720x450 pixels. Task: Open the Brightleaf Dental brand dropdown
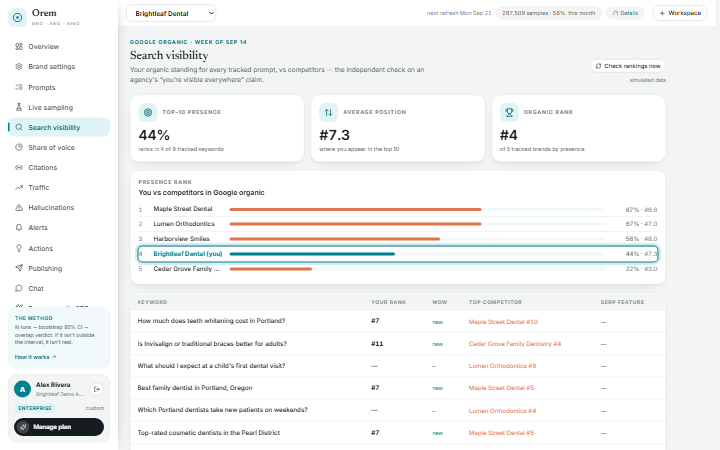[x=171, y=13]
